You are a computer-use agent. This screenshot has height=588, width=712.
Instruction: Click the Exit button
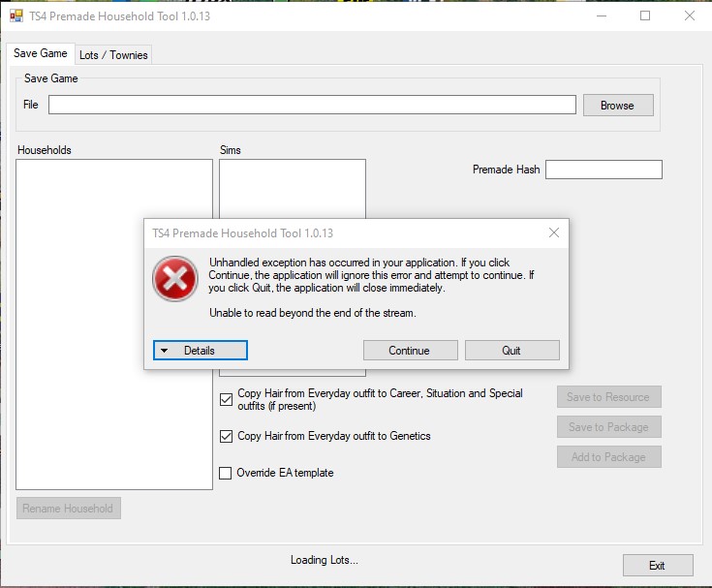pyautogui.click(x=658, y=566)
